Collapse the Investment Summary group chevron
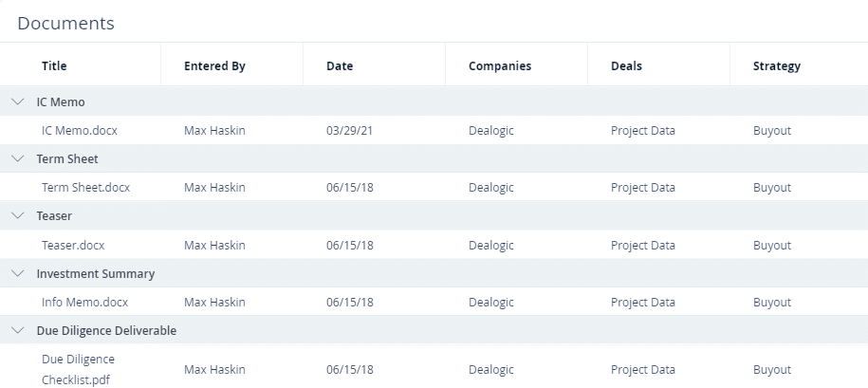 point(18,273)
